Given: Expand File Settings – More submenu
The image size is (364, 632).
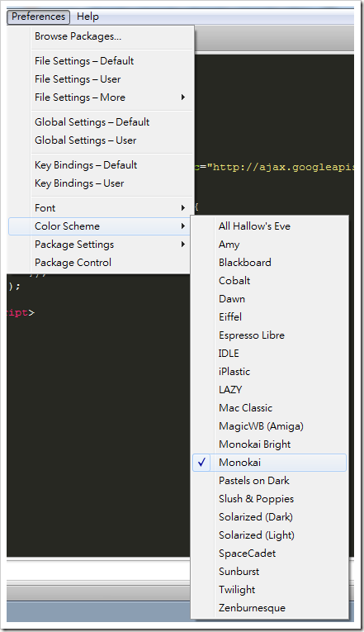Looking at the screenshot, I should coord(99,97).
